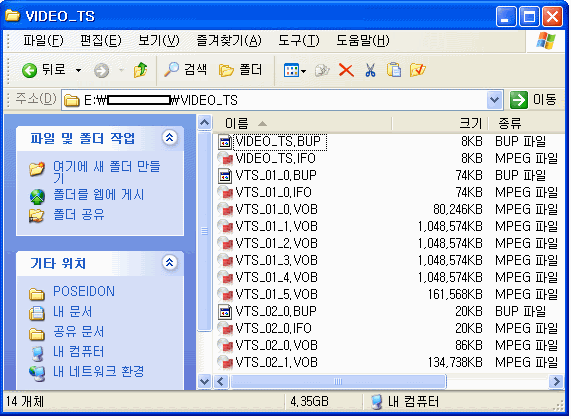The height and width of the screenshot is (419, 571).
Task: Open the 파일(F) menu
Action: [43, 40]
